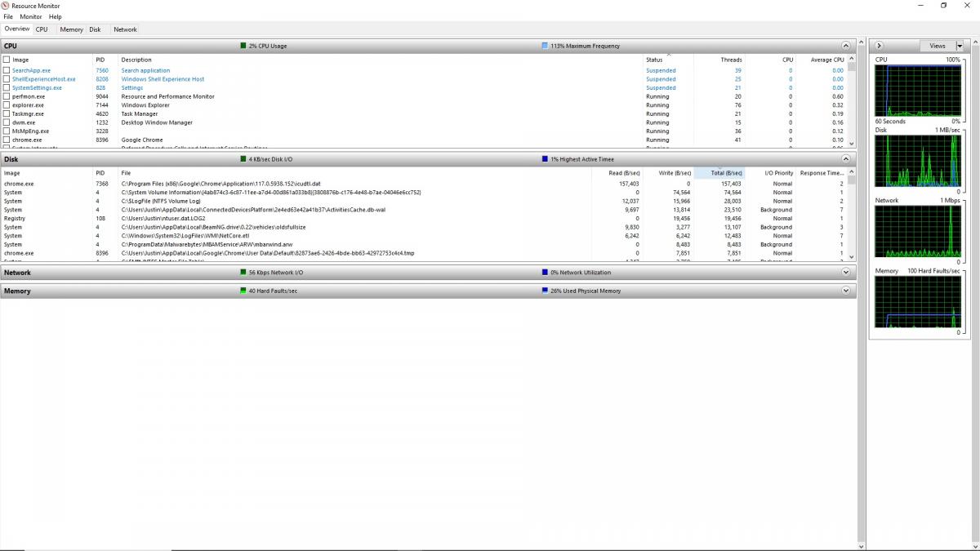The height and width of the screenshot is (551, 980).
Task: Click the blue Highest Active Time indicator
Action: click(x=545, y=159)
